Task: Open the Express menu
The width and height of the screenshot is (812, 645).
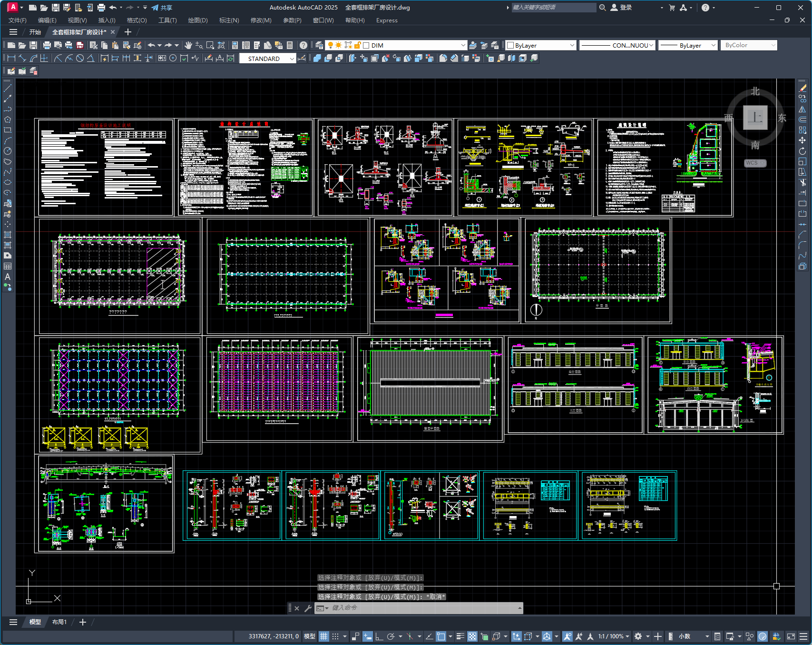Action: 387,20
